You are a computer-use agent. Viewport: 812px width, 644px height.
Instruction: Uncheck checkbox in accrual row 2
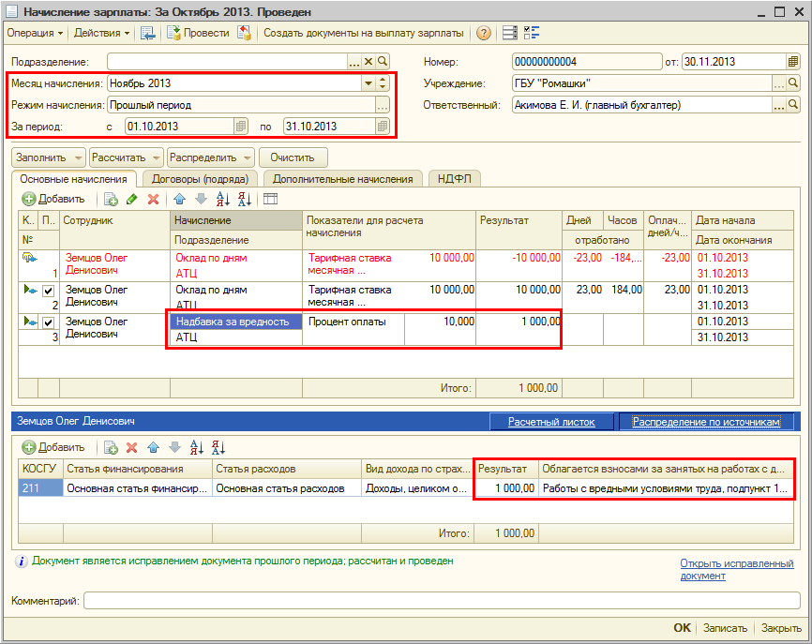(x=48, y=292)
